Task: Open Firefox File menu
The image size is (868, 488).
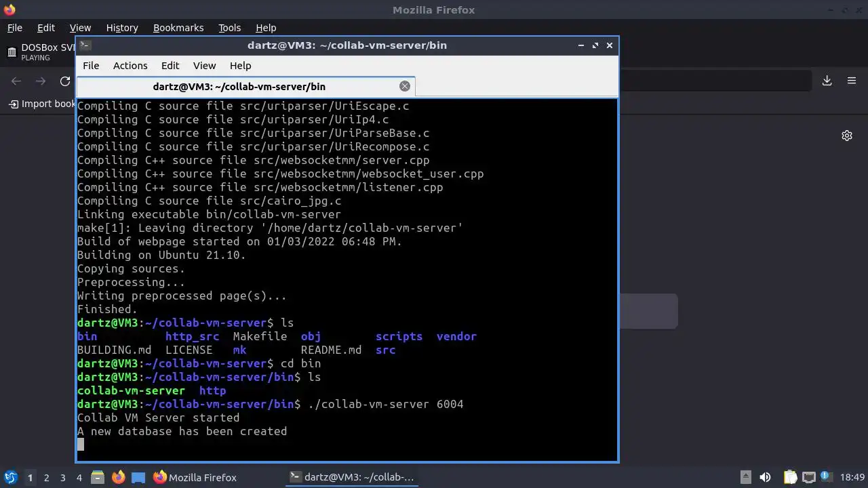Action: pos(15,28)
